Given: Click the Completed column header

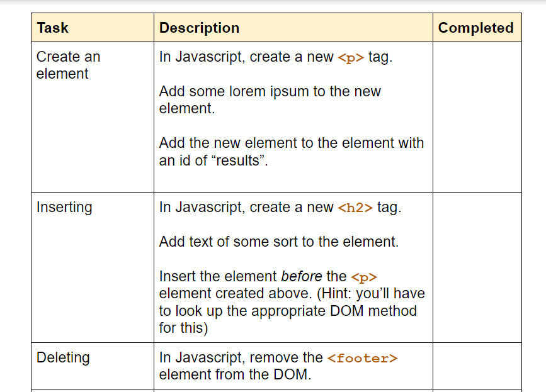Looking at the screenshot, I should 475,28.
